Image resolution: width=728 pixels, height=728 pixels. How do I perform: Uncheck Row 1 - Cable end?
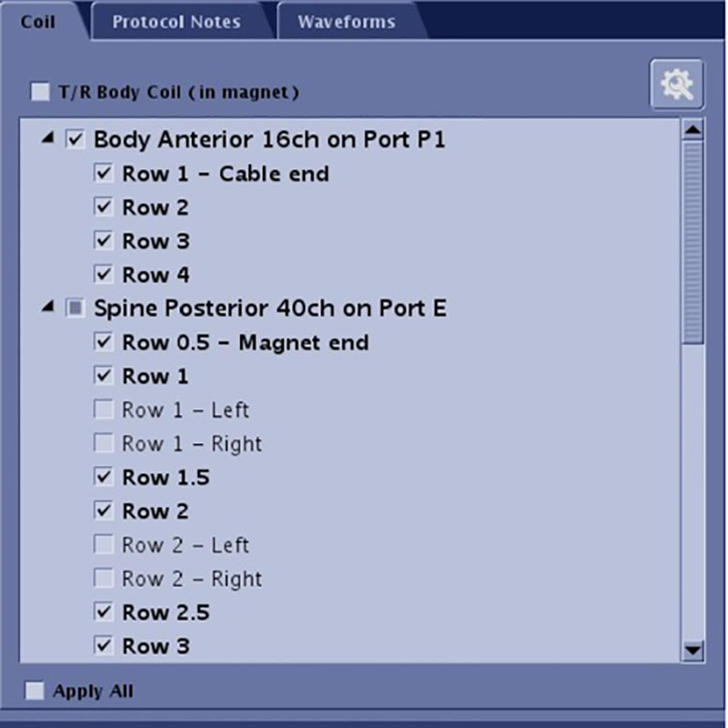(104, 173)
